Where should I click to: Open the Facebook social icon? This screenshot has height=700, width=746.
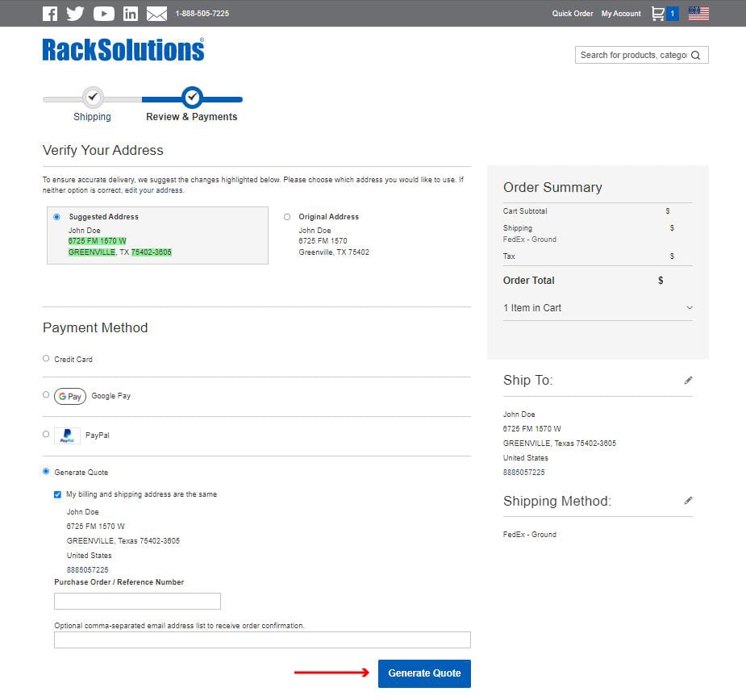50,14
